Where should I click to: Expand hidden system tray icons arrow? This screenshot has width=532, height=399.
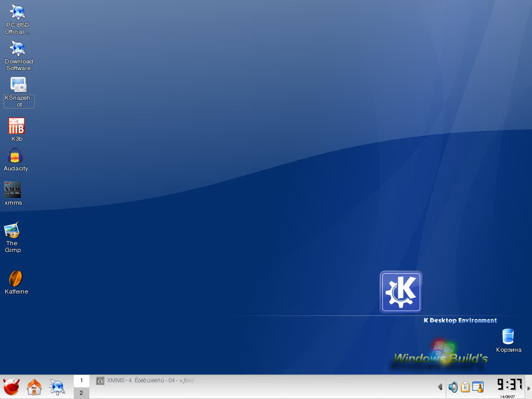[x=440, y=387]
